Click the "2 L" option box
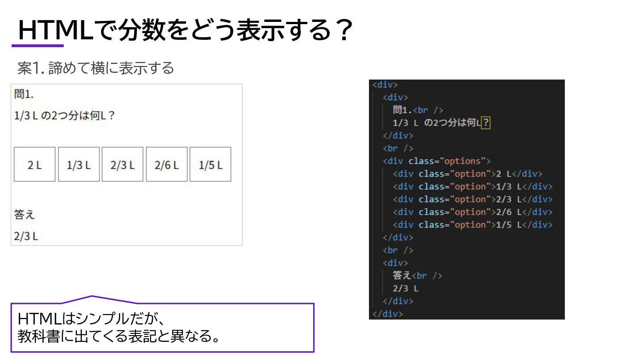This screenshot has height=362, width=644. 34,164
